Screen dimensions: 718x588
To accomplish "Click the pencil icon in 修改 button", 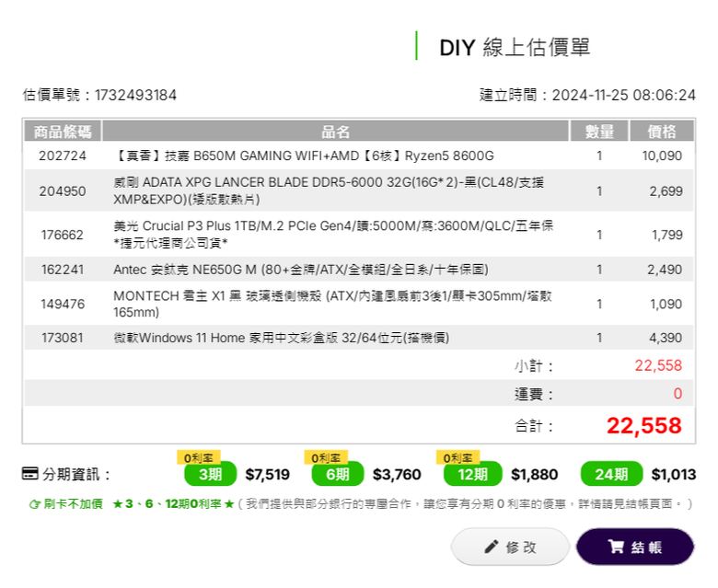I will (492, 547).
